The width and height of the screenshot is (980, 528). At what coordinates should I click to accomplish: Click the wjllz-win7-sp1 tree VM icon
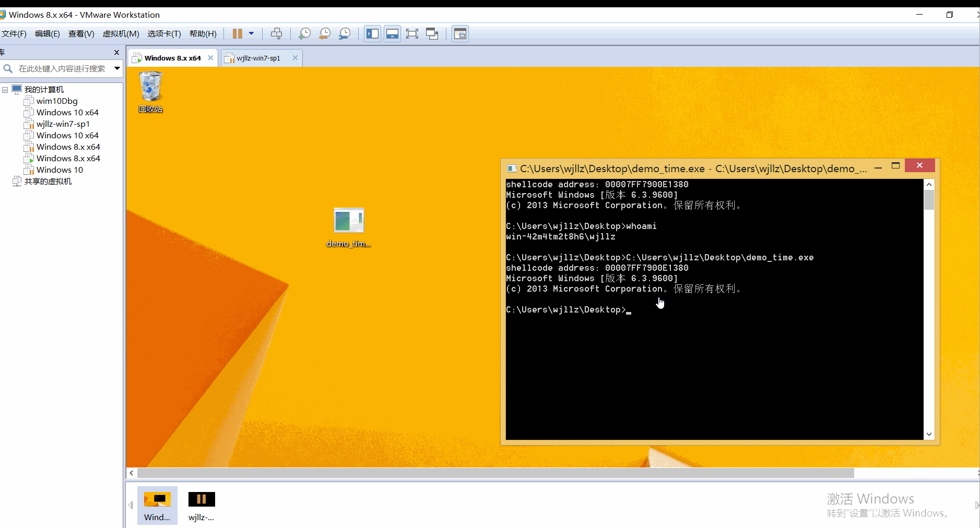point(29,124)
